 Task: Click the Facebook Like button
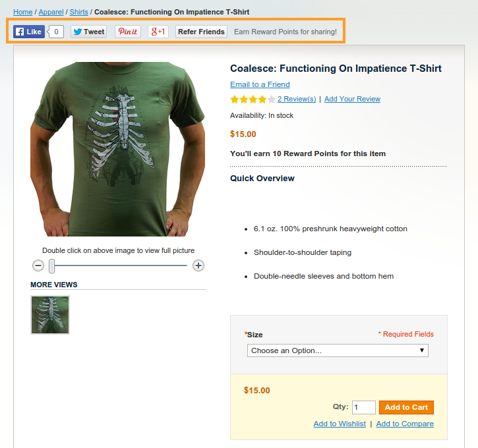click(x=29, y=32)
